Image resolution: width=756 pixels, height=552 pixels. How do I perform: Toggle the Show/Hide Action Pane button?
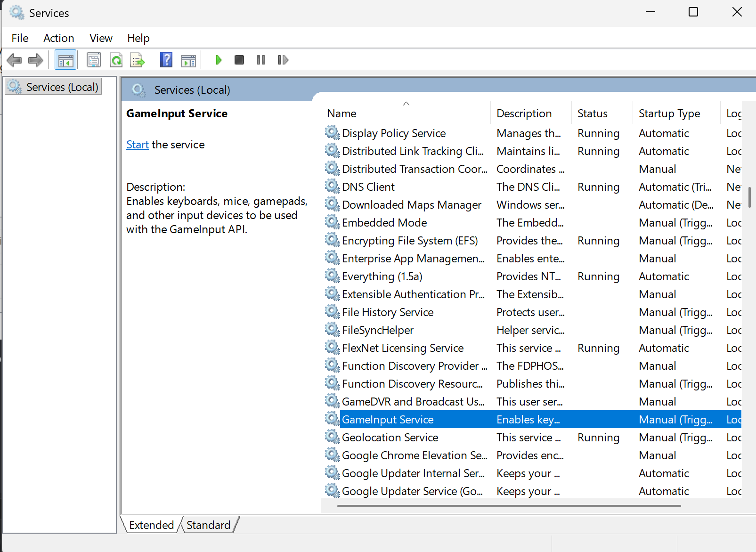tap(188, 60)
